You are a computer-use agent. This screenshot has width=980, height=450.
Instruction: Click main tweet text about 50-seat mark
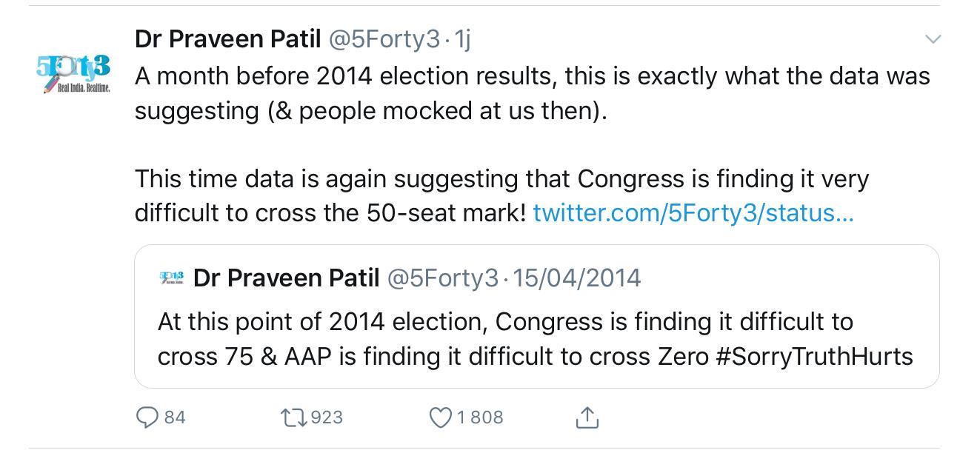[501, 196]
